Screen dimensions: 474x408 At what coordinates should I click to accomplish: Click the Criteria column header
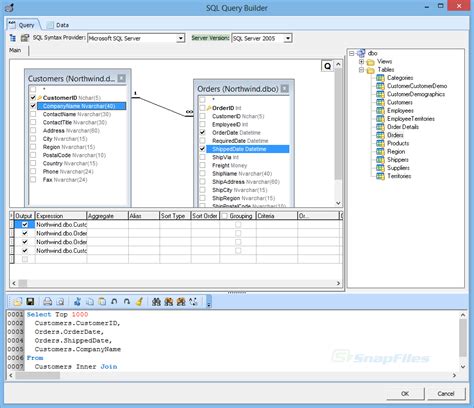277,216
